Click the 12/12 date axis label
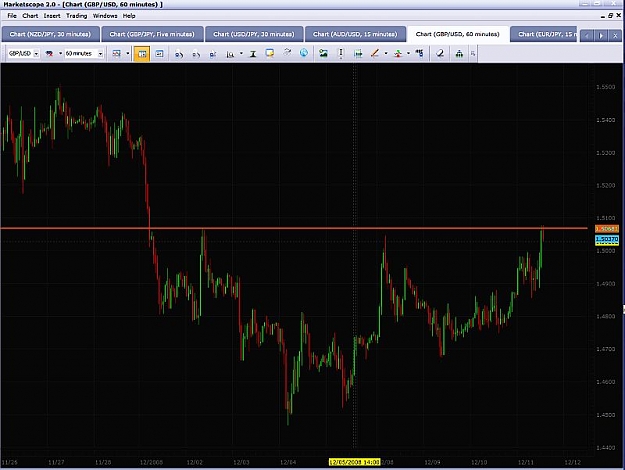 pos(572,462)
